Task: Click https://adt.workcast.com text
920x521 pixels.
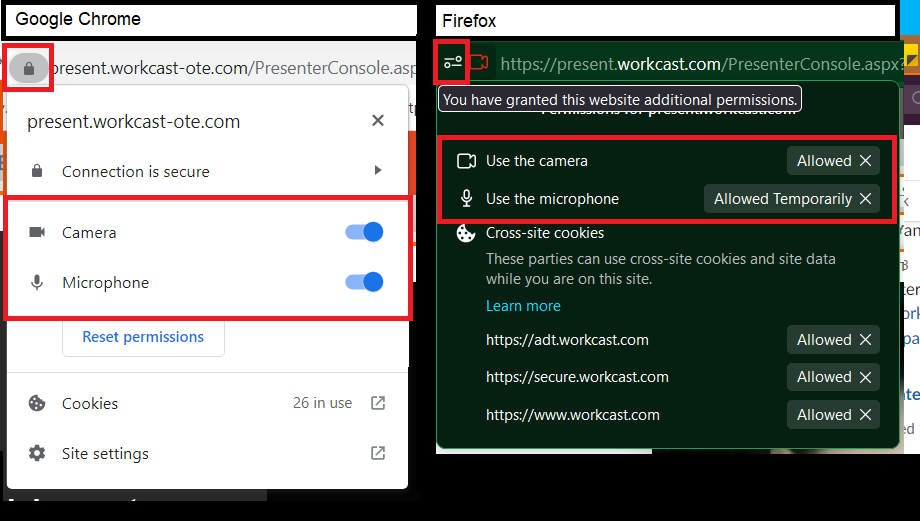Action: pyautogui.click(x=567, y=340)
